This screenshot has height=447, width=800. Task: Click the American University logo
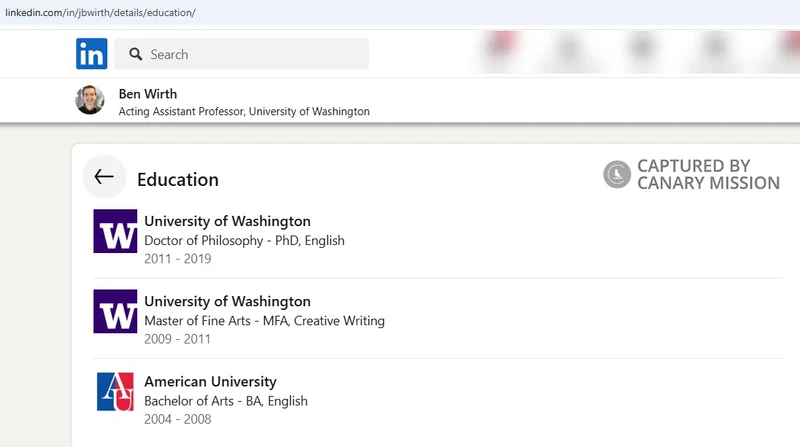tap(115, 391)
